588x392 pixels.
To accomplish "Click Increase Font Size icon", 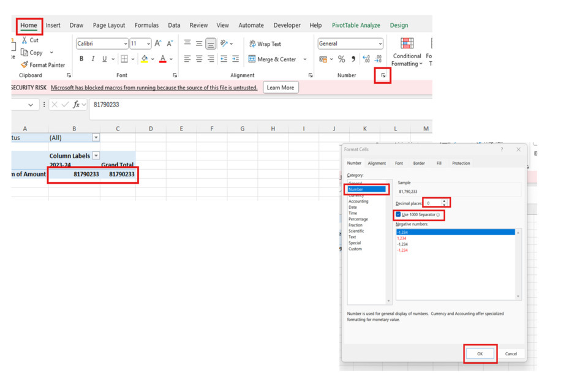I will (158, 43).
